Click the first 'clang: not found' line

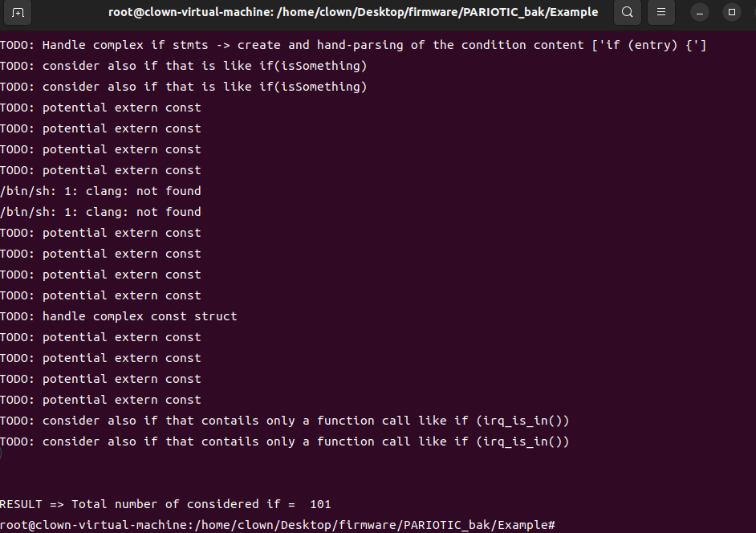[100, 191]
